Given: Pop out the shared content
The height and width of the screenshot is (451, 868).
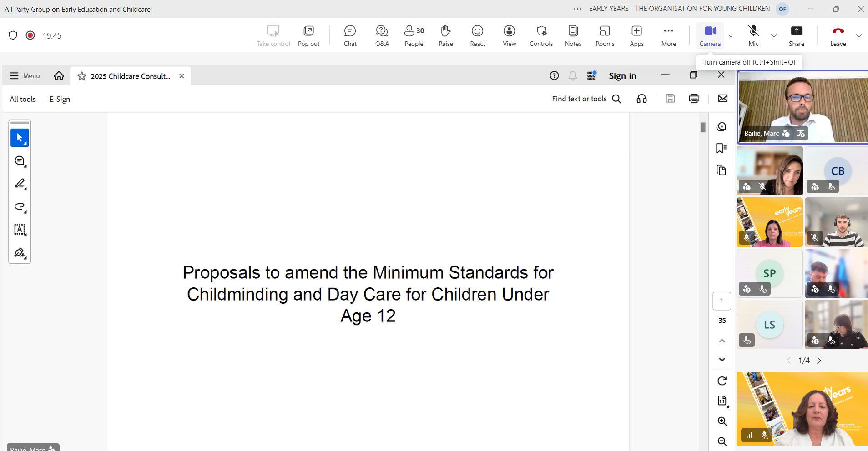Looking at the screenshot, I should tap(308, 36).
